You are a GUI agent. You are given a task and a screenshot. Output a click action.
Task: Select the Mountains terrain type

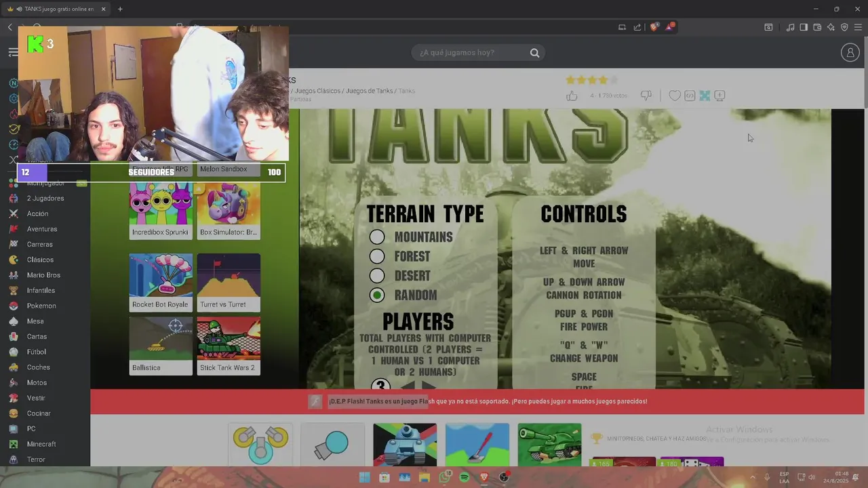[377, 237]
